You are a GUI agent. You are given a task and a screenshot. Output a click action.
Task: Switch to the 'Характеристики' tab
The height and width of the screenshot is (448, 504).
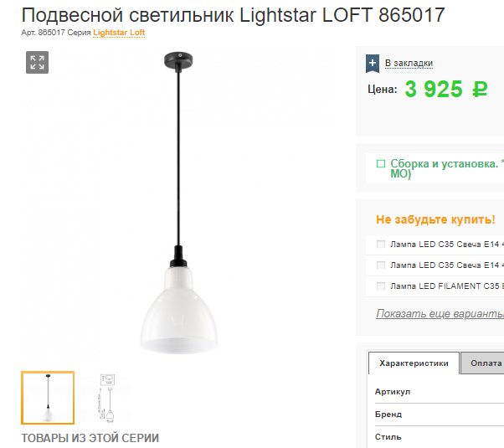pos(414,363)
